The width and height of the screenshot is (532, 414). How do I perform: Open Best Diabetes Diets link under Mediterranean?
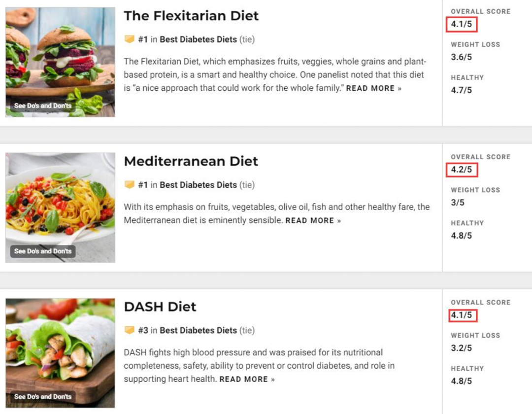pos(198,185)
